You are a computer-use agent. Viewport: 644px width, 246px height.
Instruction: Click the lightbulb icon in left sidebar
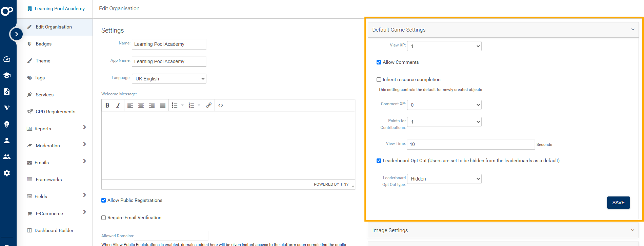tap(7, 124)
